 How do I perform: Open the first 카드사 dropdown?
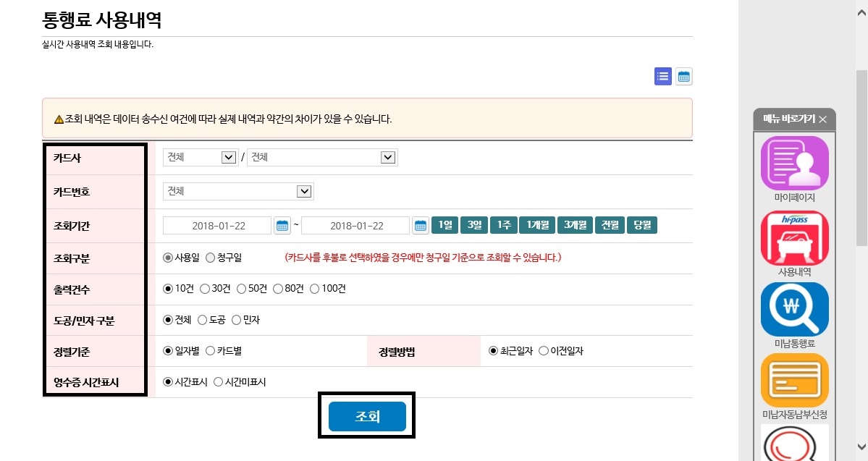pyautogui.click(x=200, y=156)
